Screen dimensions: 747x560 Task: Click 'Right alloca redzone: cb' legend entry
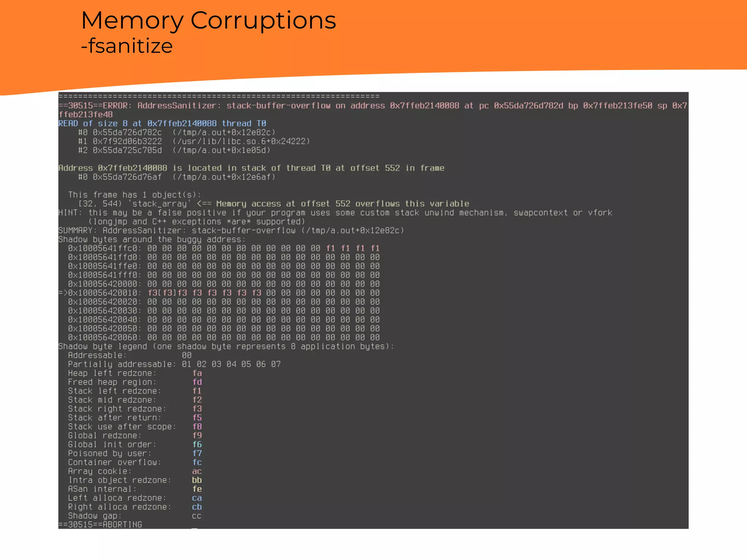tap(135, 507)
